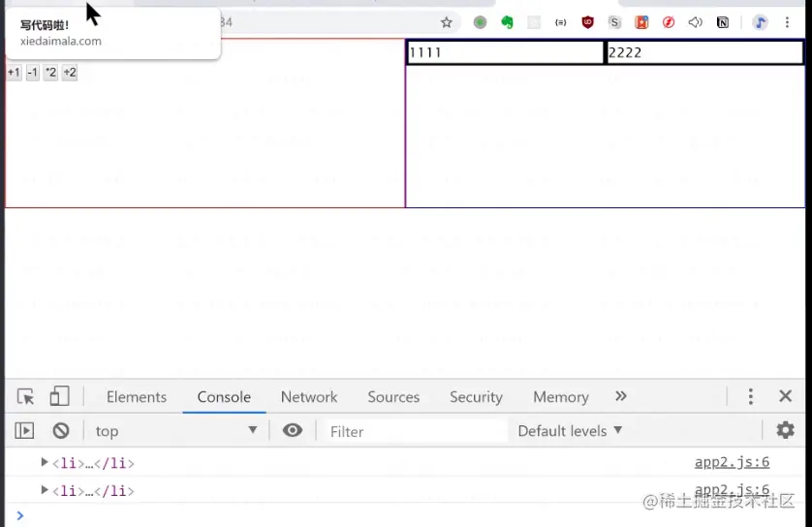Select the 1111 tab item
Image resolution: width=812 pixels, height=527 pixels.
(506, 52)
